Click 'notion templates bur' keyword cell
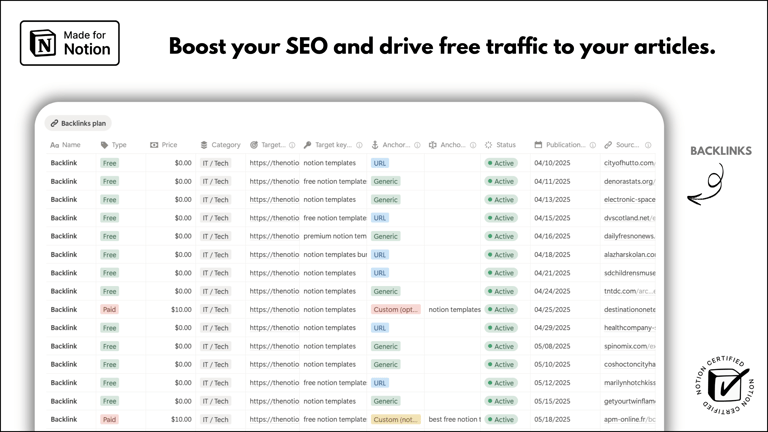 [335, 255]
